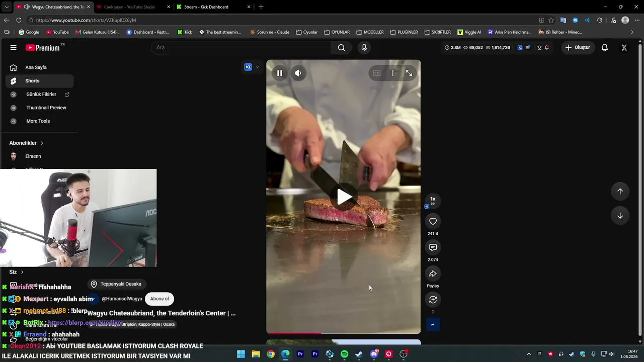Open the account avatar menu on YouTube
The image size is (644, 362).
coord(624,47)
